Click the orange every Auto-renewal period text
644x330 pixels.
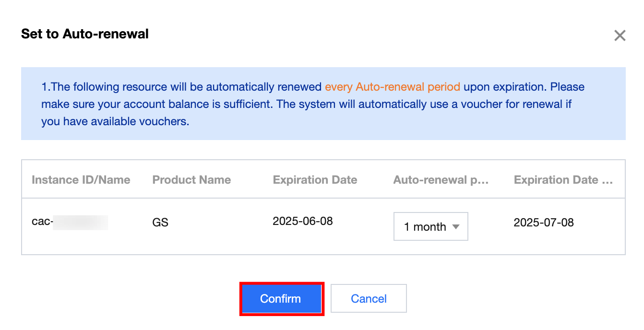392,87
